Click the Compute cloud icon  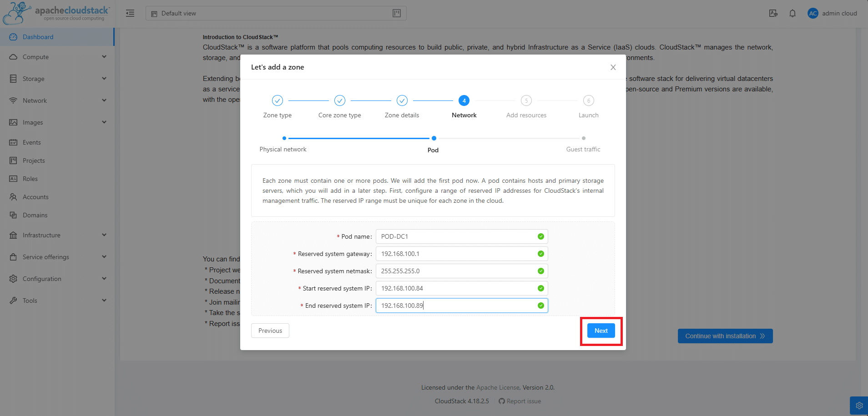pyautogui.click(x=13, y=57)
